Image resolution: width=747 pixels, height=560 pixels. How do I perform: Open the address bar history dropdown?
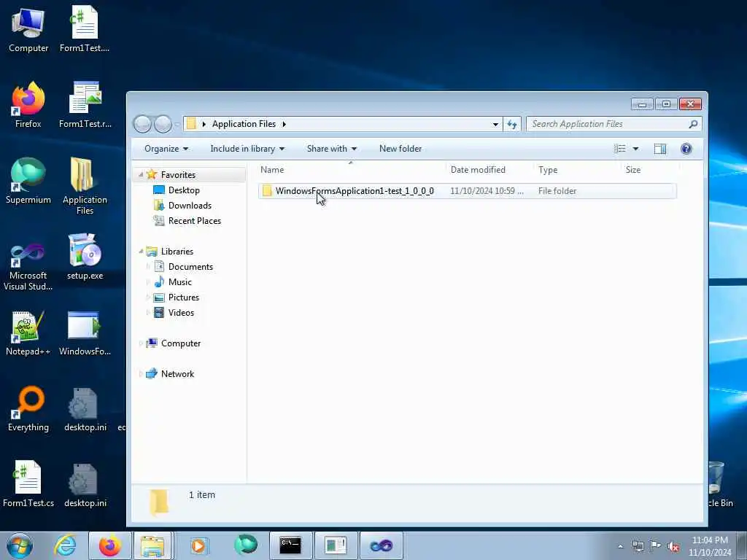click(495, 124)
